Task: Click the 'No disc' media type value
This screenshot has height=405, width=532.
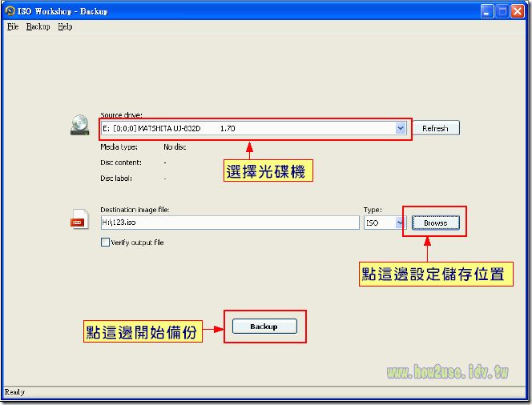Action: tap(175, 147)
